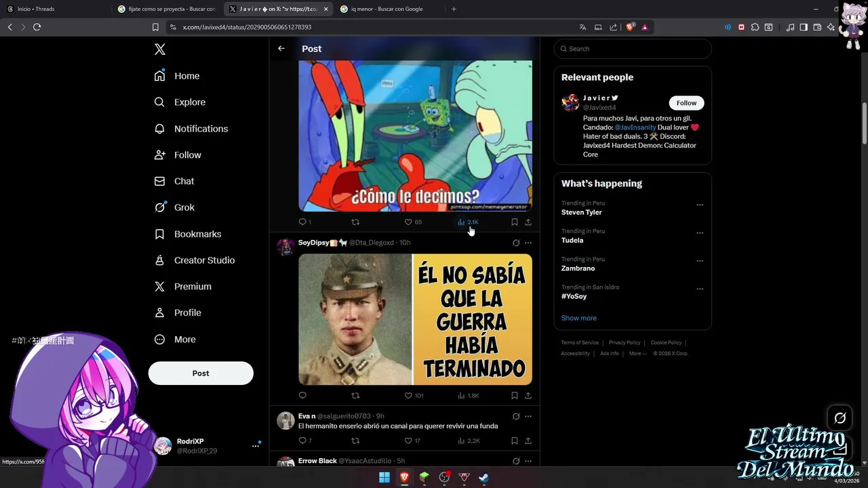Open more options on Errow Black post
The image size is (868, 488).
click(x=528, y=461)
